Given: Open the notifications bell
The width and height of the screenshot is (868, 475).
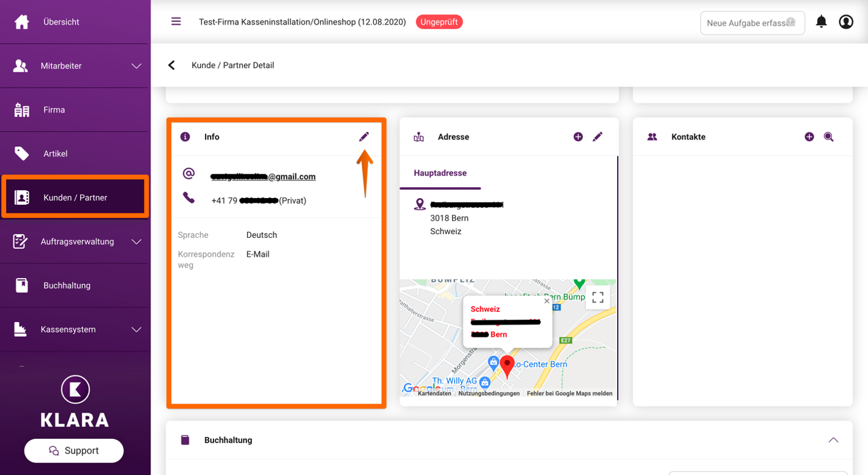Looking at the screenshot, I should coord(822,22).
